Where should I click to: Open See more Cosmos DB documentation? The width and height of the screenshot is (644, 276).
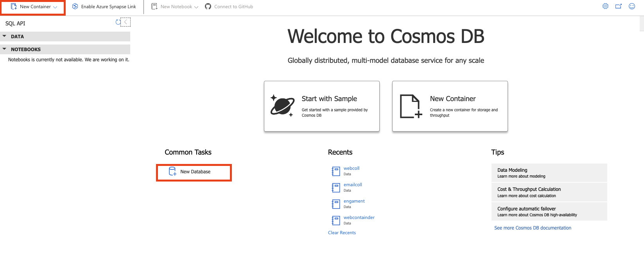(x=533, y=228)
